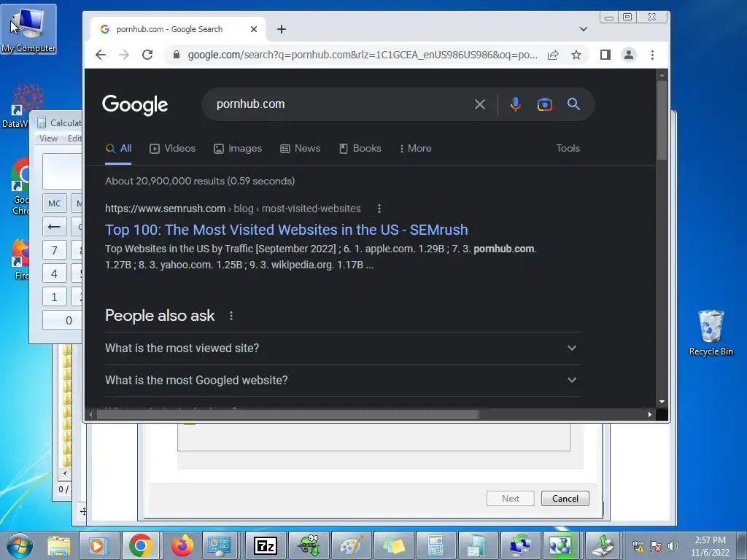The width and height of the screenshot is (747, 560).
Task: Open the SEMrush Top 100 websites result
Action: pyautogui.click(x=286, y=230)
